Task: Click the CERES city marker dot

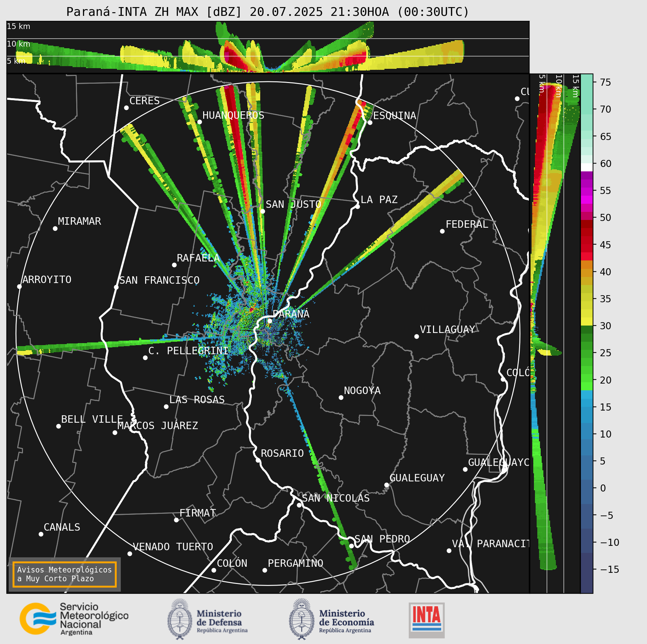Action: (x=126, y=108)
